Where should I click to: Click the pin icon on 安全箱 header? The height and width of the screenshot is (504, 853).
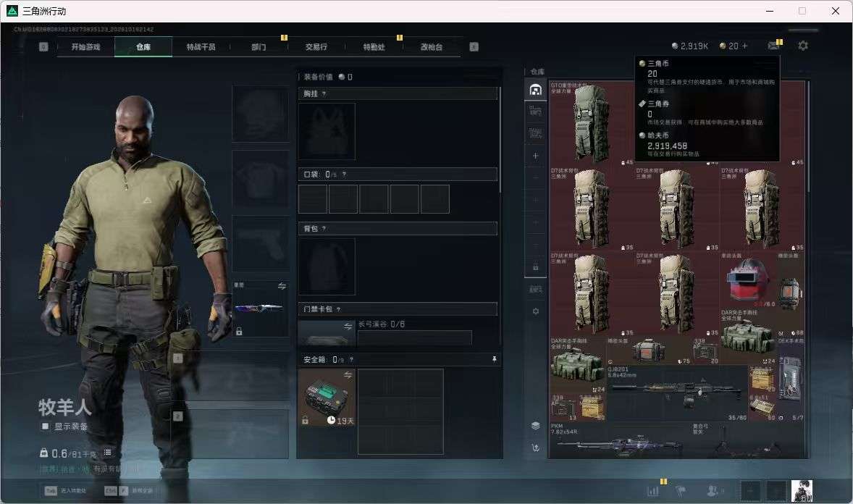click(x=494, y=359)
